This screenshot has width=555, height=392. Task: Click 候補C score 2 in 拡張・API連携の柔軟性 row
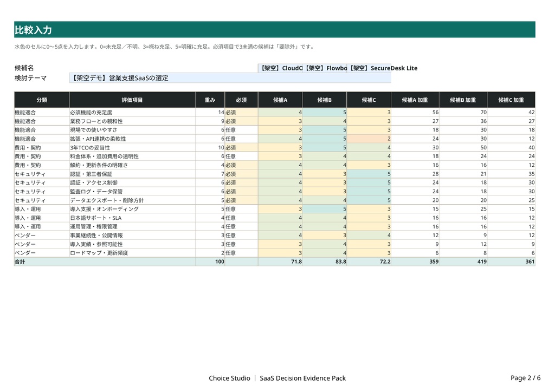pyautogui.click(x=369, y=139)
